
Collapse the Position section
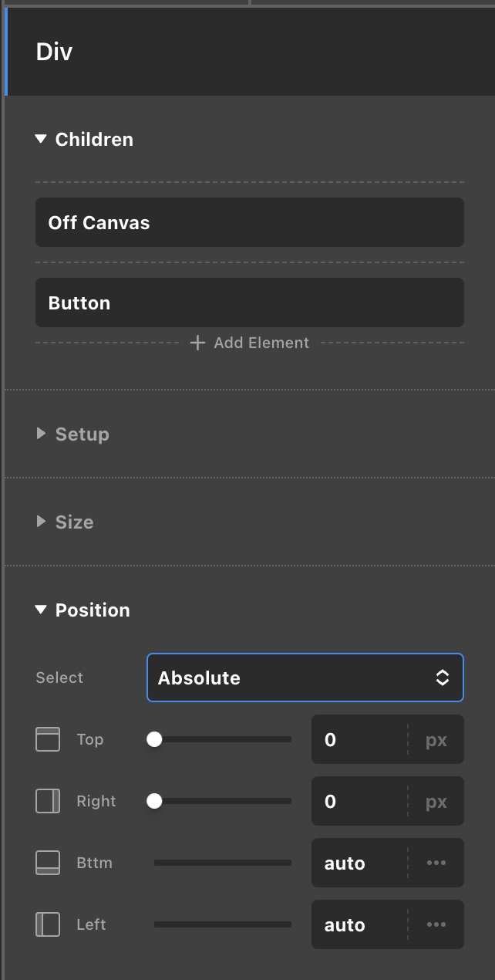42,610
